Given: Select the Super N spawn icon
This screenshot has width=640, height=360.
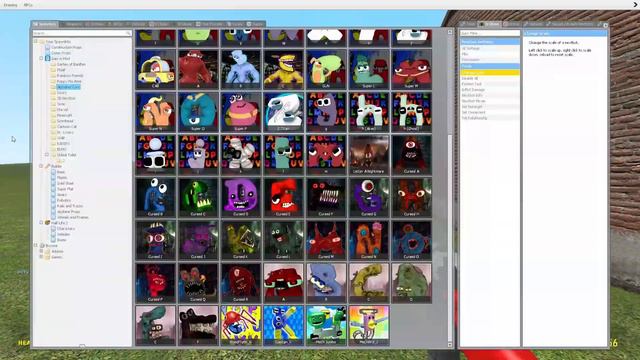Looking at the screenshot, I should [156, 112].
